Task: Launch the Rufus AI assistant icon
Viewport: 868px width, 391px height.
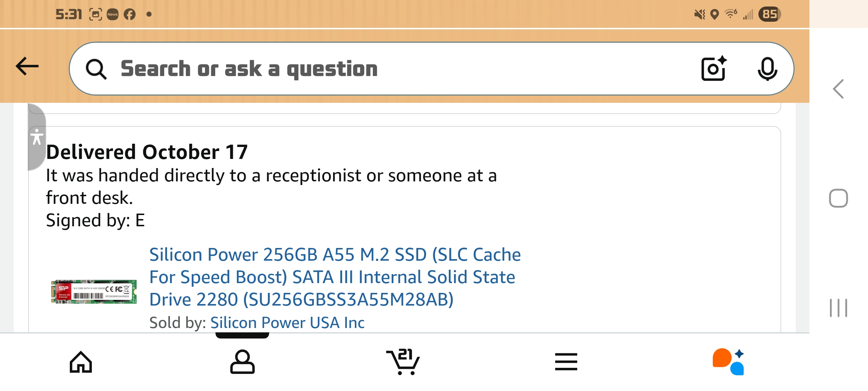Action: [x=728, y=362]
